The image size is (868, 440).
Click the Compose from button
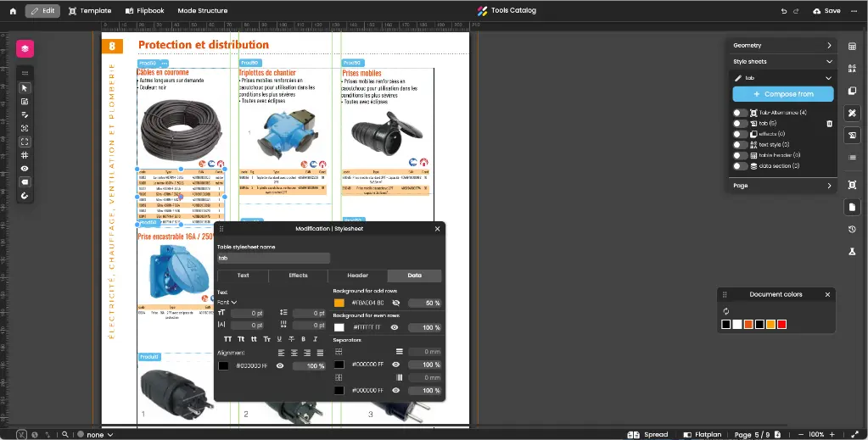point(783,94)
